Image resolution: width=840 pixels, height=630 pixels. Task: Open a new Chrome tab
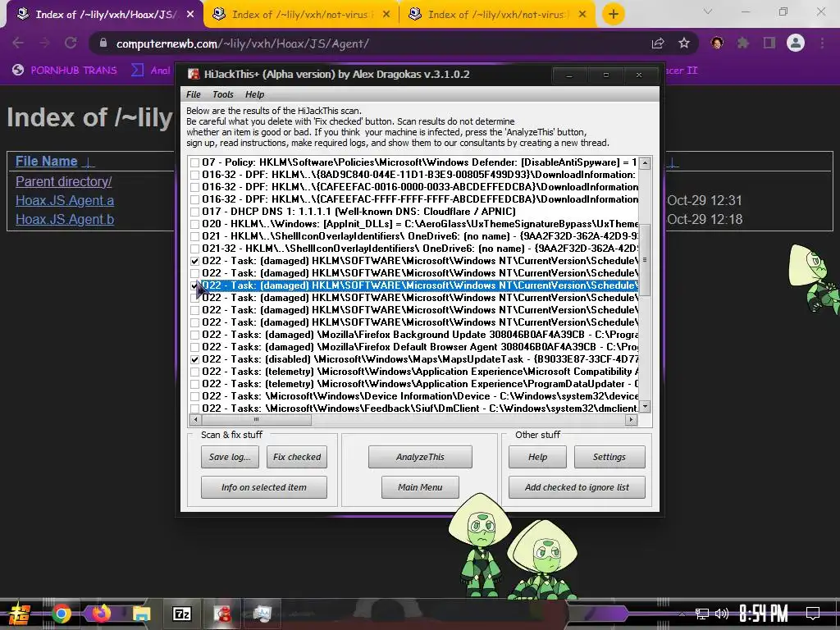tap(614, 14)
